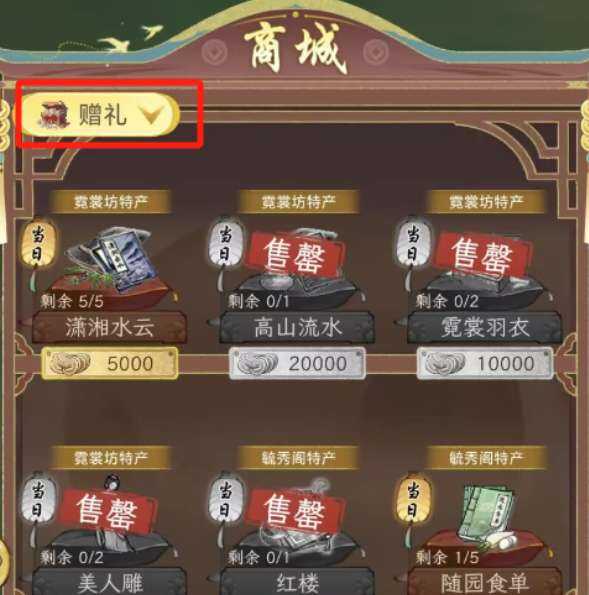Screen dimensions: 589x595
Task: Click the 20000 price button for 高山流水
Action: coord(297,363)
